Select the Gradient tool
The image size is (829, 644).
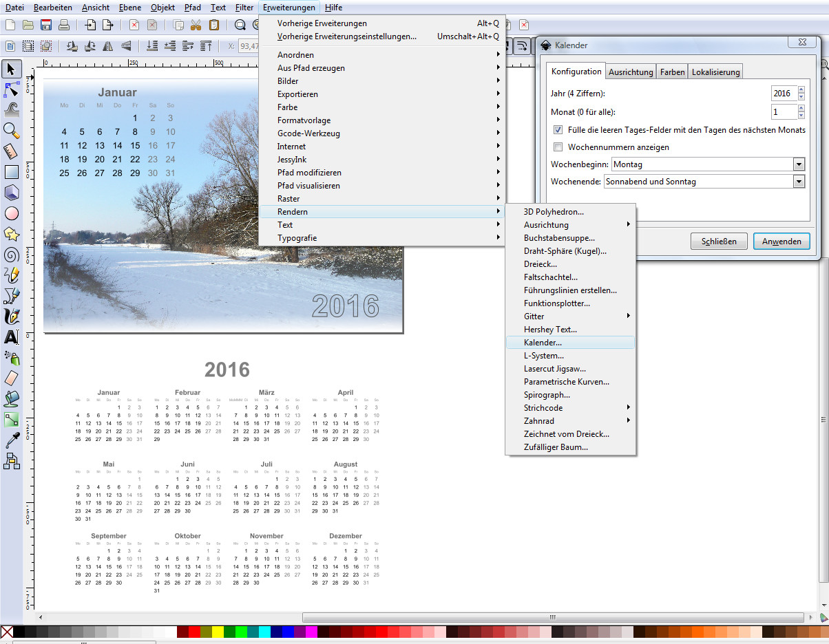click(x=11, y=419)
